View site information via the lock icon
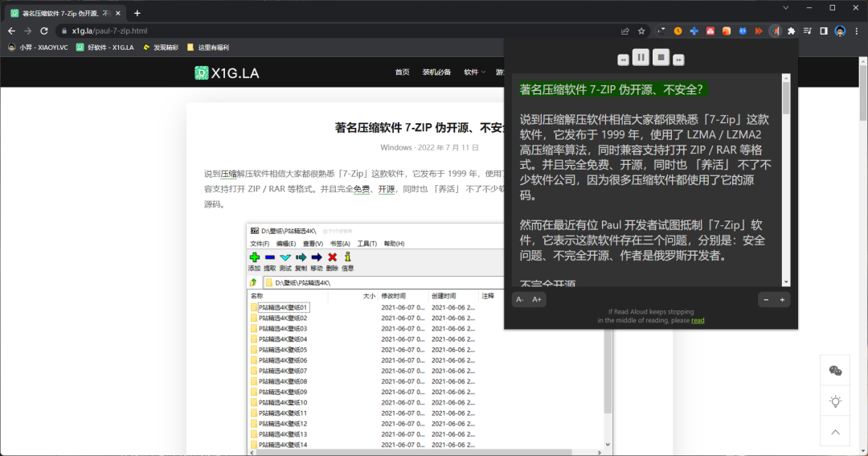 [64, 31]
